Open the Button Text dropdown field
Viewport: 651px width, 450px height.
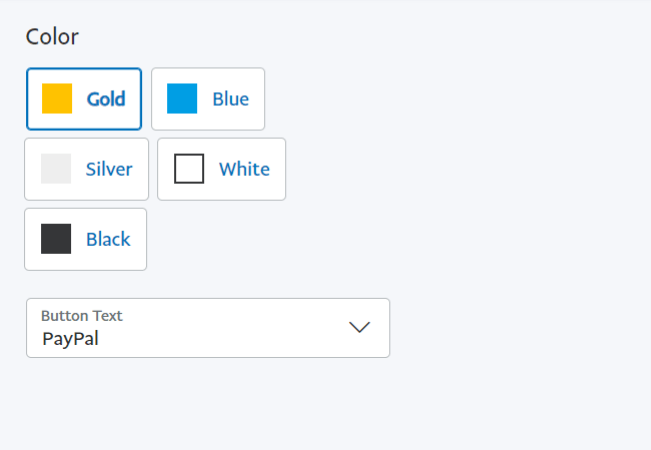pos(207,328)
